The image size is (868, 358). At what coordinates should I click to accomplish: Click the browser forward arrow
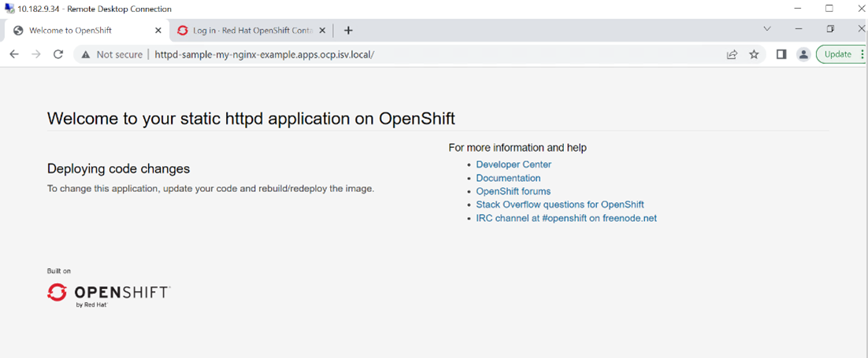click(x=35, y=54)
